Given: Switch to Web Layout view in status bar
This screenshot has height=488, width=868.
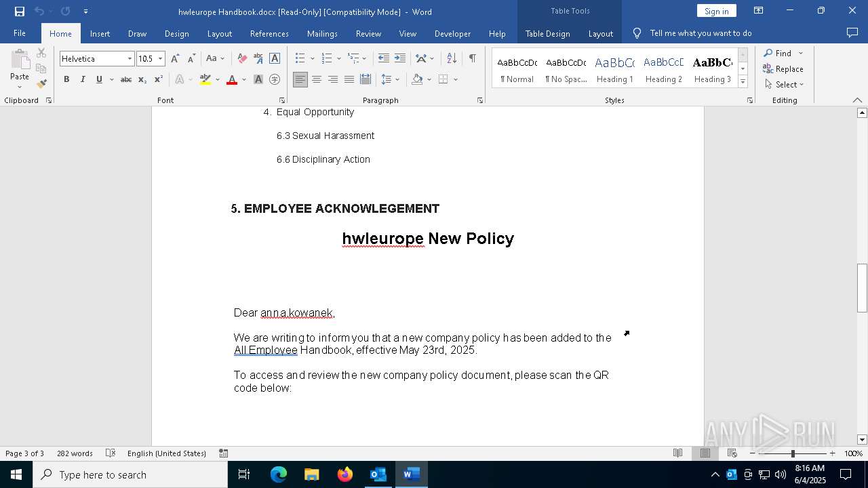Looking at the screenshot, I should 732,453.
